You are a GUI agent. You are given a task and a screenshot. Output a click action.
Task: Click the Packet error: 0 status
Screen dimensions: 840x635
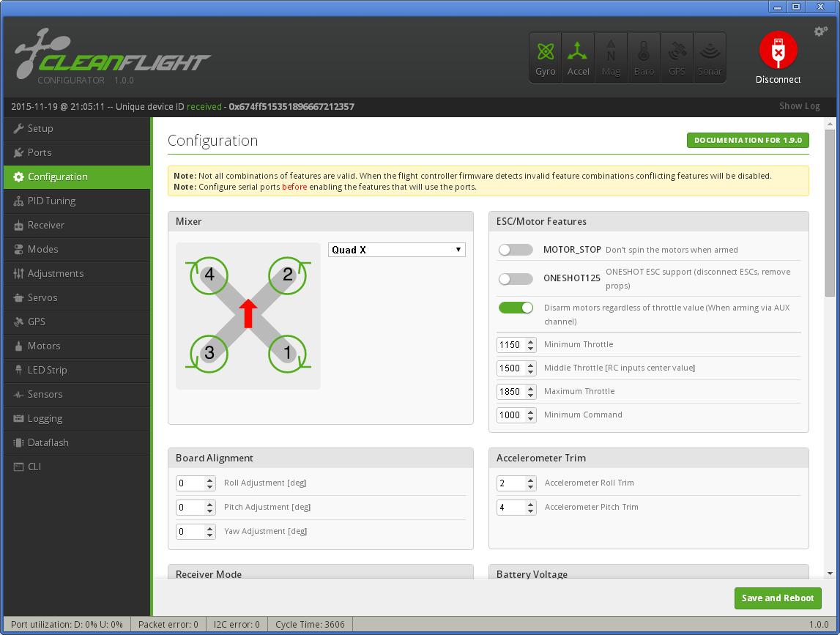168,624
